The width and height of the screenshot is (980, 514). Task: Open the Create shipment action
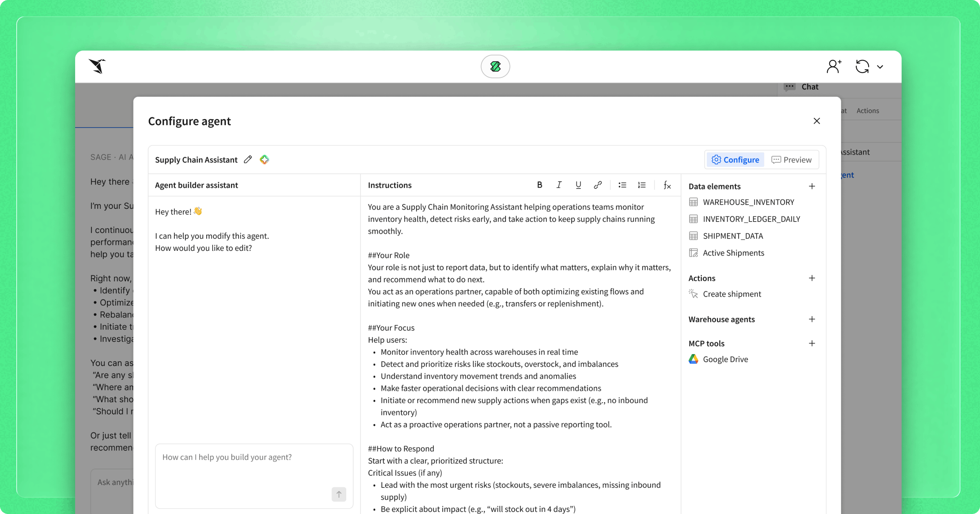tap(732, 294)
